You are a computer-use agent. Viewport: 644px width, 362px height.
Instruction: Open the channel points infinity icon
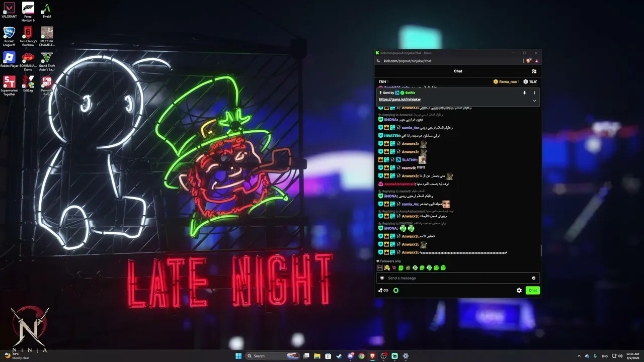[x=383, y=290]
